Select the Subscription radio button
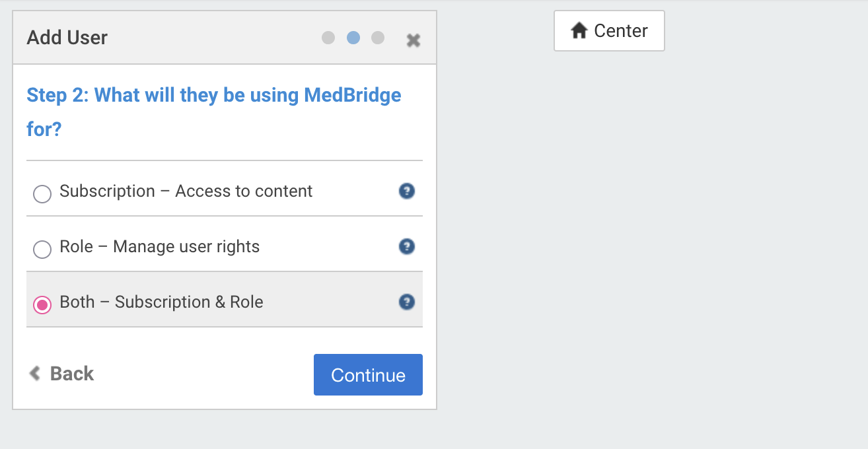The width and height of the screenshot is (868, 449). [42, 194]
